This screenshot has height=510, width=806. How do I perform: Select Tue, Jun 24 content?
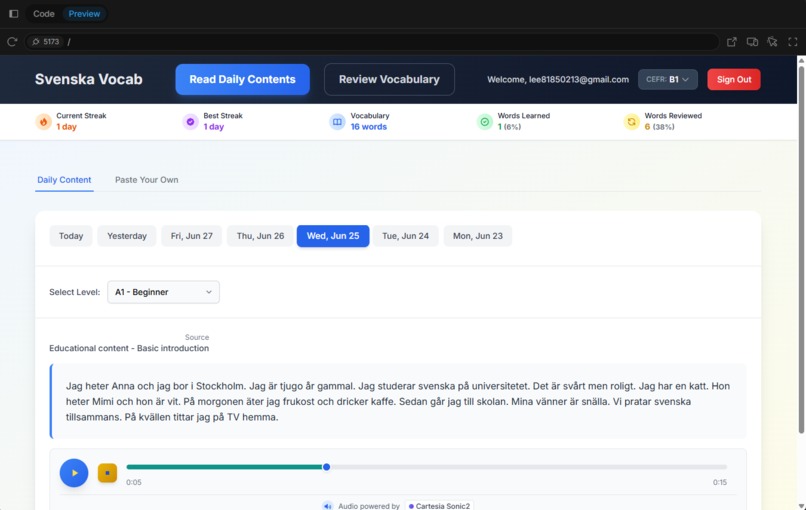click(406, 236)
